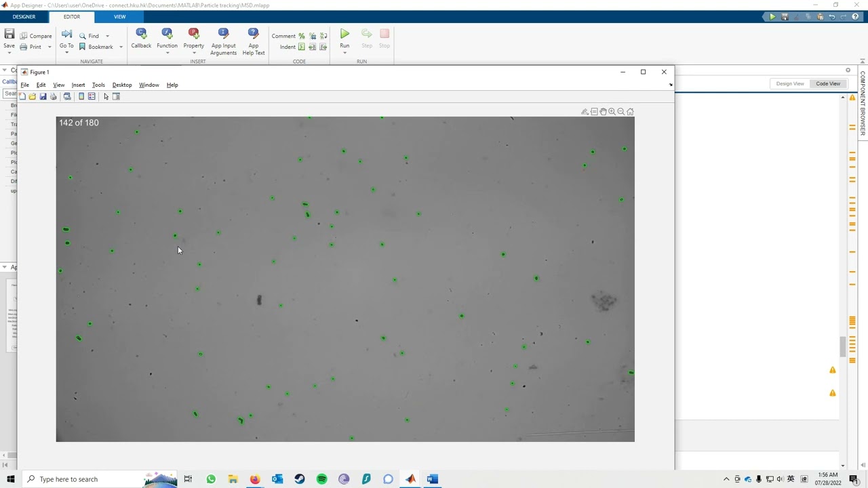Expand the Bookmark dropdown arrow

point(121,47)
